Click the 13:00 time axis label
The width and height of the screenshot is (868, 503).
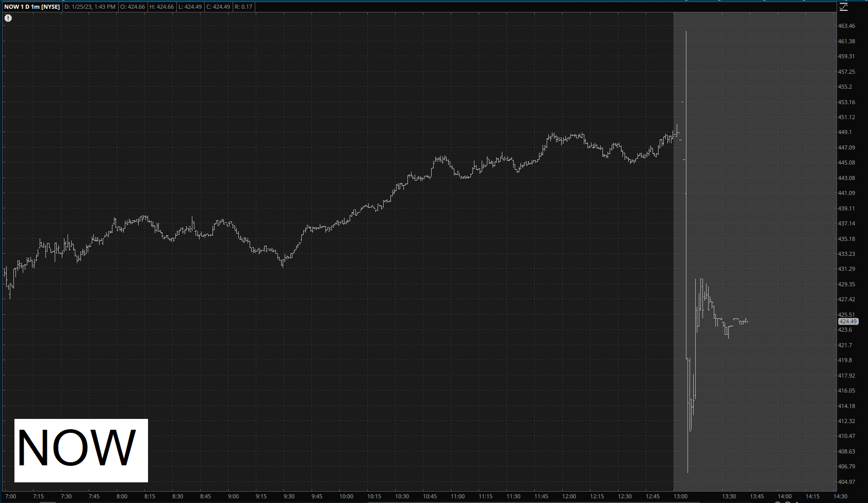[681, 496]
